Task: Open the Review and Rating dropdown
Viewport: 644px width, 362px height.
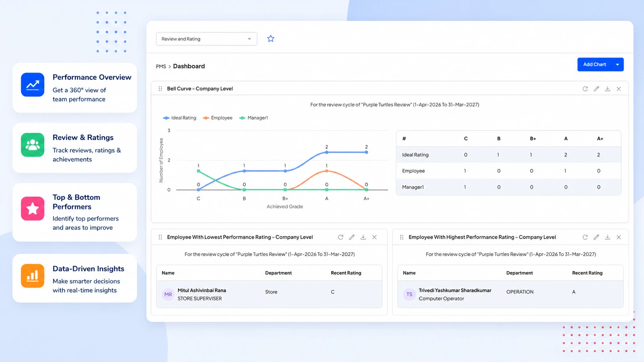Action: click(x=206, y=39)
